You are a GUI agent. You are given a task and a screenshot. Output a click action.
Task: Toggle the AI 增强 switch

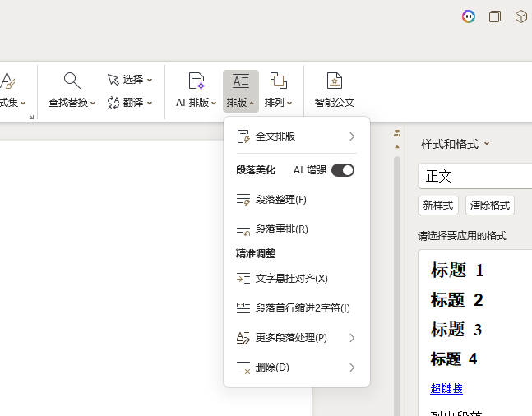click(343, 170)
